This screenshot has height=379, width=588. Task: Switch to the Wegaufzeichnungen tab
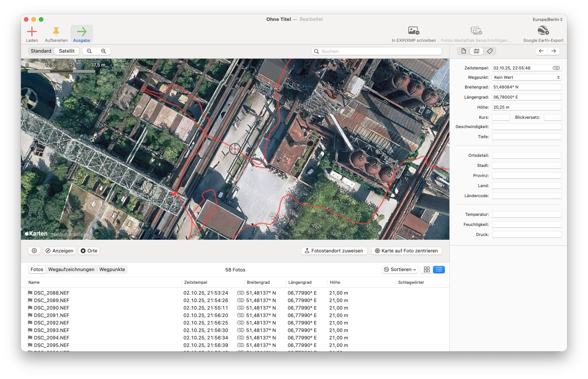pyautogui.click(x=71, y=270)
